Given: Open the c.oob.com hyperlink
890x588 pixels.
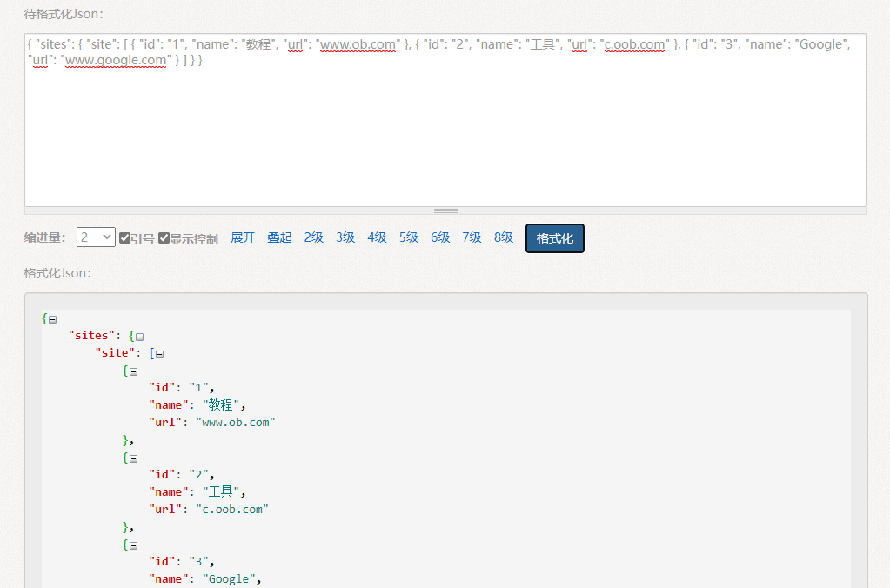Looking at the screenshot, I should 634,43.
